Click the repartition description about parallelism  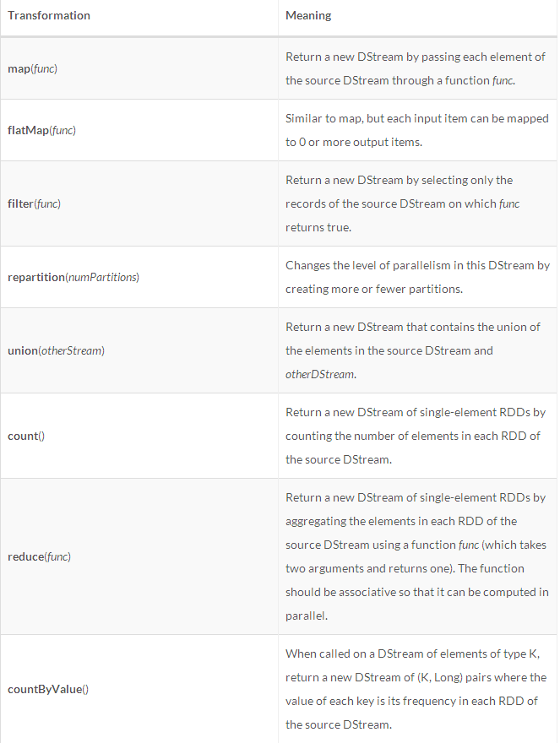(x=417, y=277)
